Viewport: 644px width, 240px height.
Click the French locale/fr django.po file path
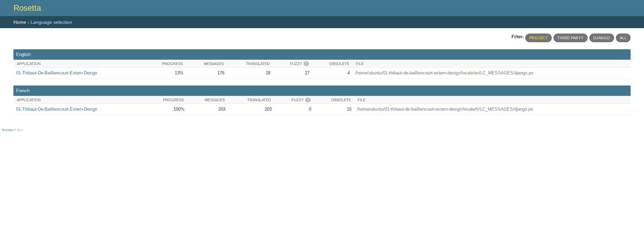tap(445, 109)
